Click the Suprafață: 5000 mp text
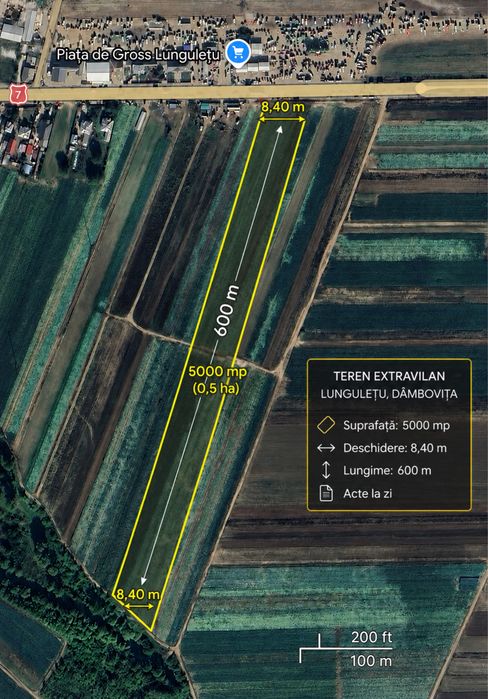This screenshot has height=699, width=488. point(396,425)
